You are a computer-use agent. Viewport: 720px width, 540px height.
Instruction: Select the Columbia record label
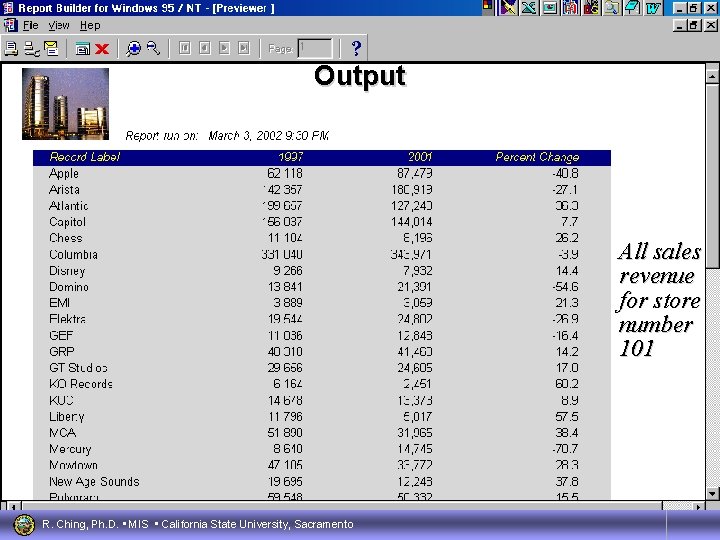pyautogui.click(x=73, y=254)
